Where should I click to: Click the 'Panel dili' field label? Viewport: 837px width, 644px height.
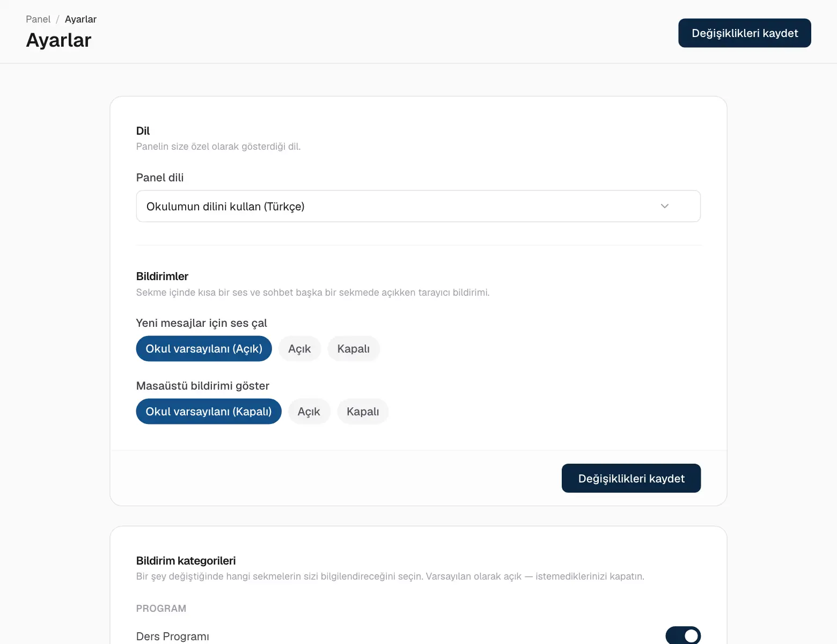[x=160, y=178]
